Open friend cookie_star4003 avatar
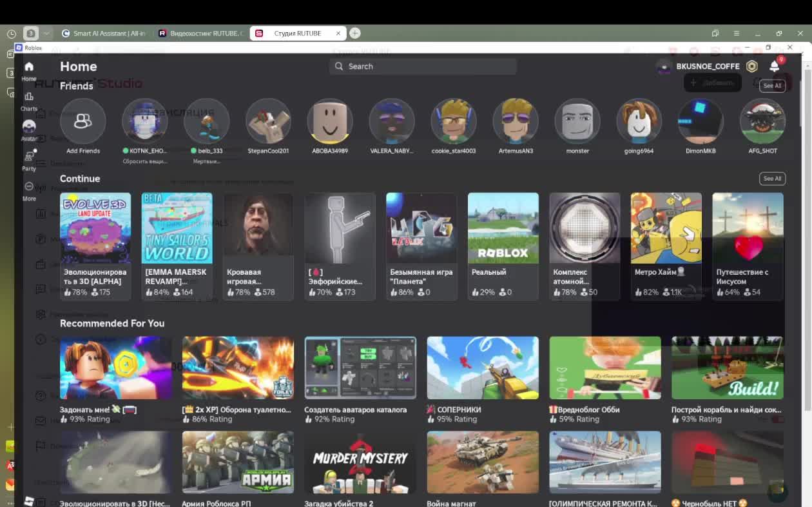Screen dimensions: 812x507 pos(454,121)
